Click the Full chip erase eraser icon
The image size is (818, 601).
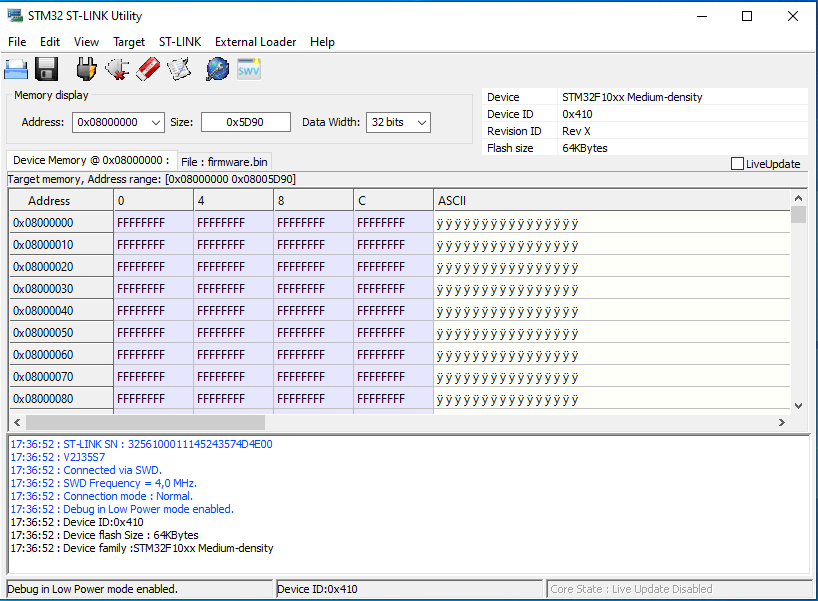(148, 69)
